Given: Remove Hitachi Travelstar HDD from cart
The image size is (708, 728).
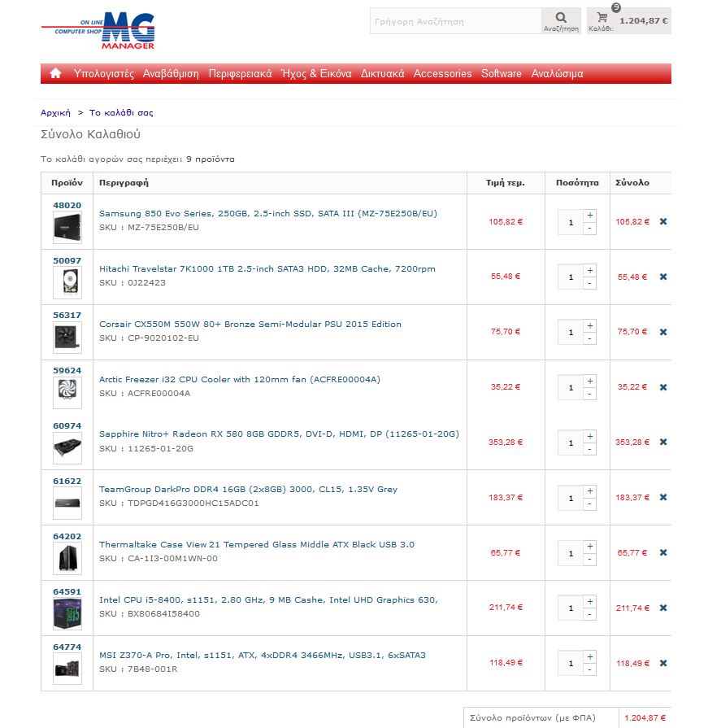Looking at the screenshot, I should pos(663,277).
